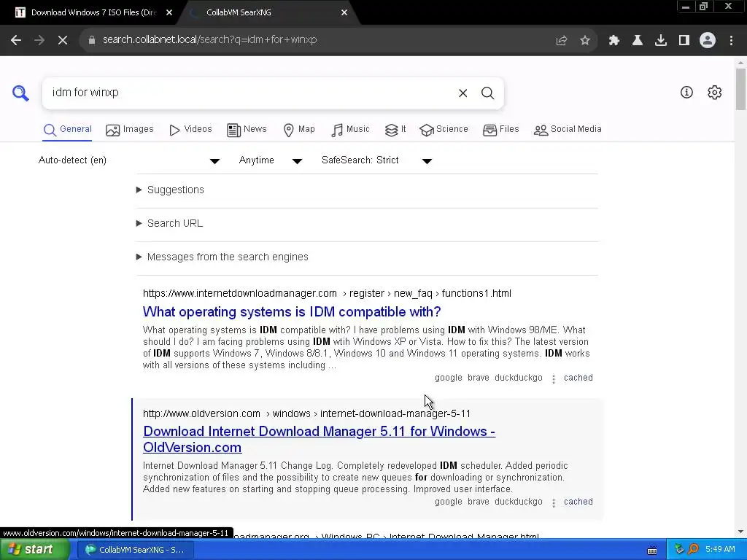Click the scrollbar down arrow

pyautogui.click(x=740, y=532)
